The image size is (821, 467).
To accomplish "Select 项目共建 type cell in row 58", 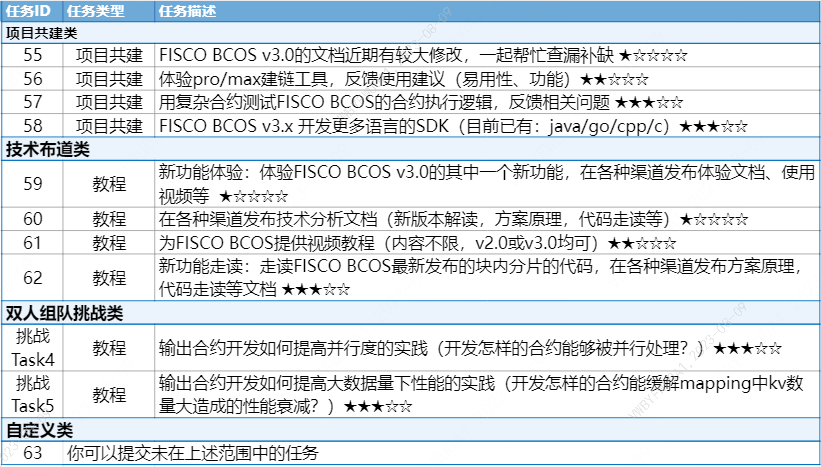I will (109, 126).
